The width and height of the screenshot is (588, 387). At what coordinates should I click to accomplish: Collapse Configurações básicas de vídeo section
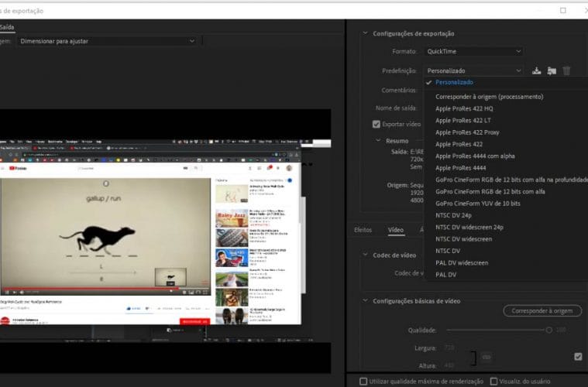click(x=366, y=300)
